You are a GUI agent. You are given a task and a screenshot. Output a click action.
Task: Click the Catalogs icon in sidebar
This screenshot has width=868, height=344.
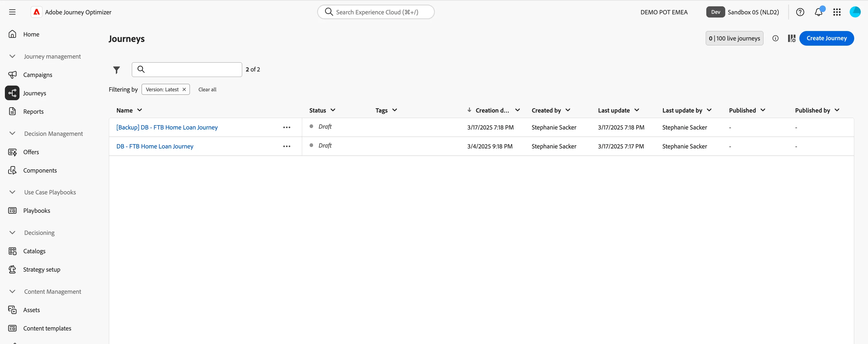(x=12, y=251)
